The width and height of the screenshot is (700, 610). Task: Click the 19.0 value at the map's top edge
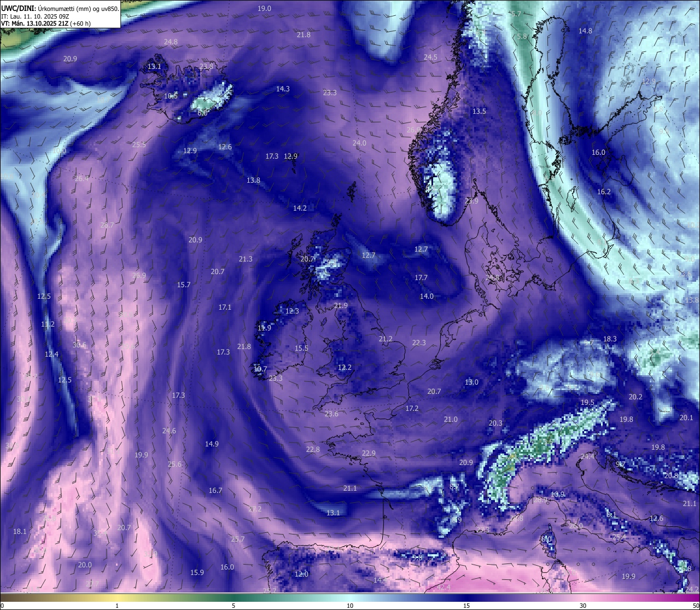[x=264, y=8]
